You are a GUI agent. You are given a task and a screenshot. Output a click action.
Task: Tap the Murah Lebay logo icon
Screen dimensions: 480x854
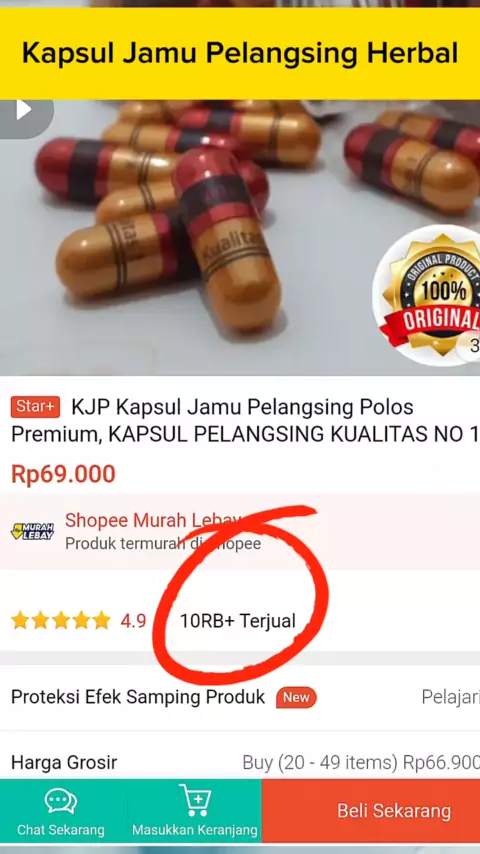coord(33,531)
